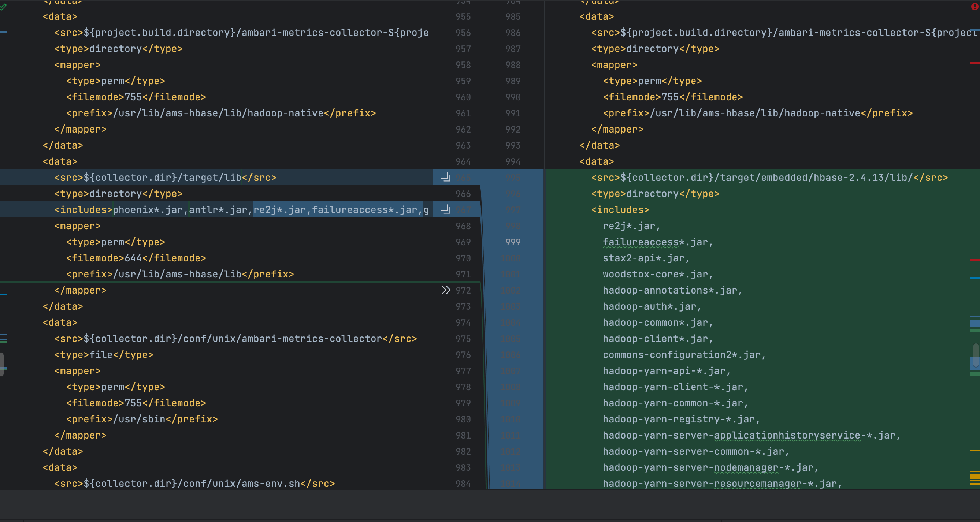Jump to the red error stripe beside right-pane line 988
The image size is (980, 522).
click(x=975, y=63)
